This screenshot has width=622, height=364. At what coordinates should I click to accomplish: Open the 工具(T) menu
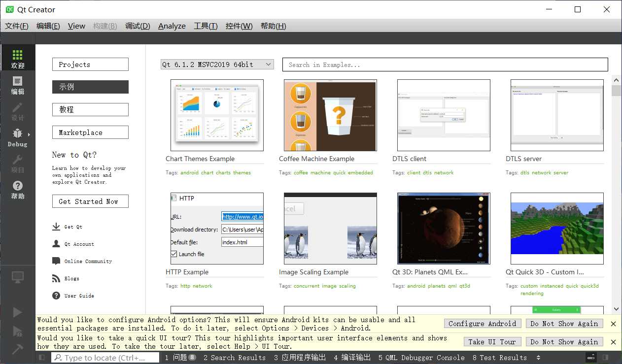coord(206,26)
